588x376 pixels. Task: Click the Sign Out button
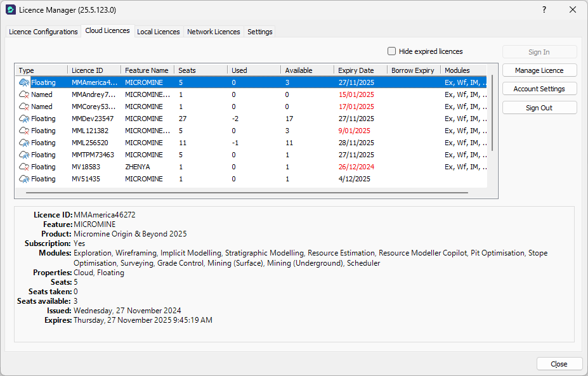pos(539,108)
